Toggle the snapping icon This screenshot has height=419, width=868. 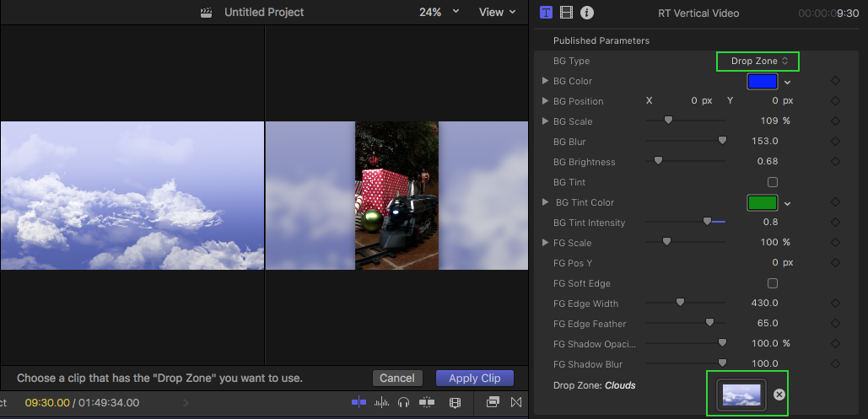point(428,402)
